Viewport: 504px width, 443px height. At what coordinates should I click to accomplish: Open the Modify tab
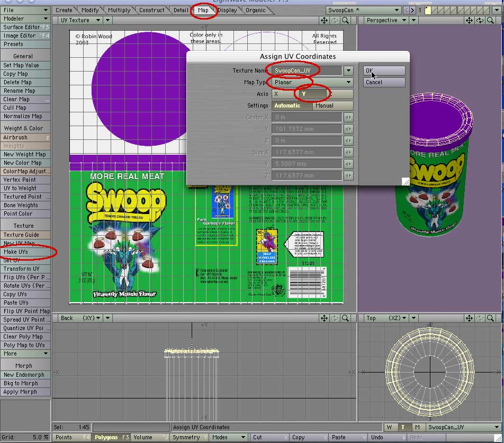[x=90, y=10]
